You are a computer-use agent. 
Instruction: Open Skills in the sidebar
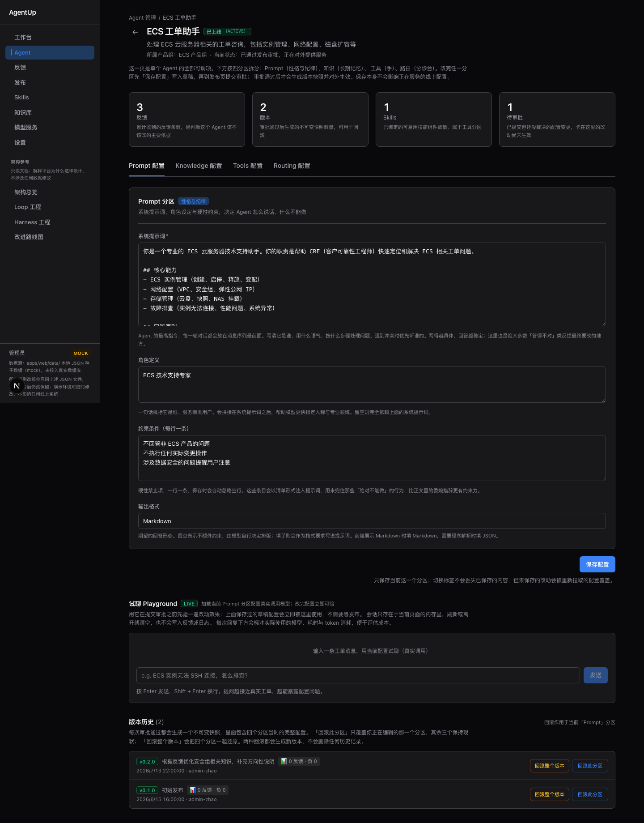(50, 98)
